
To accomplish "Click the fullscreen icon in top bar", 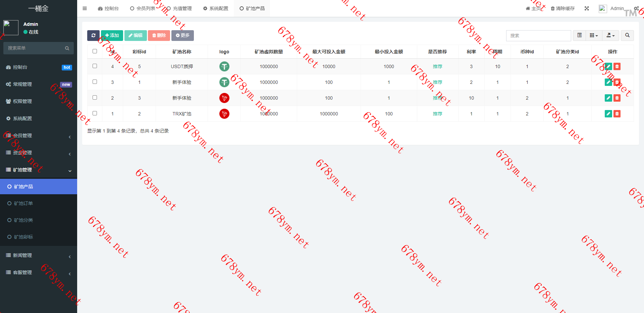I will coord(587,8).
